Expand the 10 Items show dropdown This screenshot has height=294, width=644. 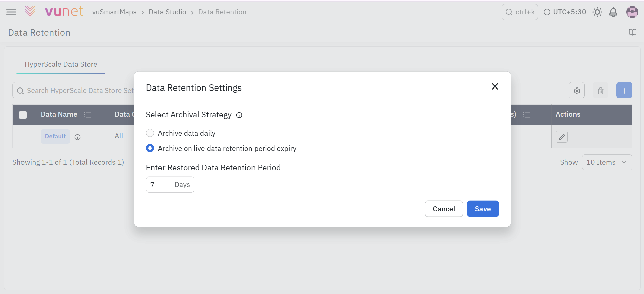[607, 162]
